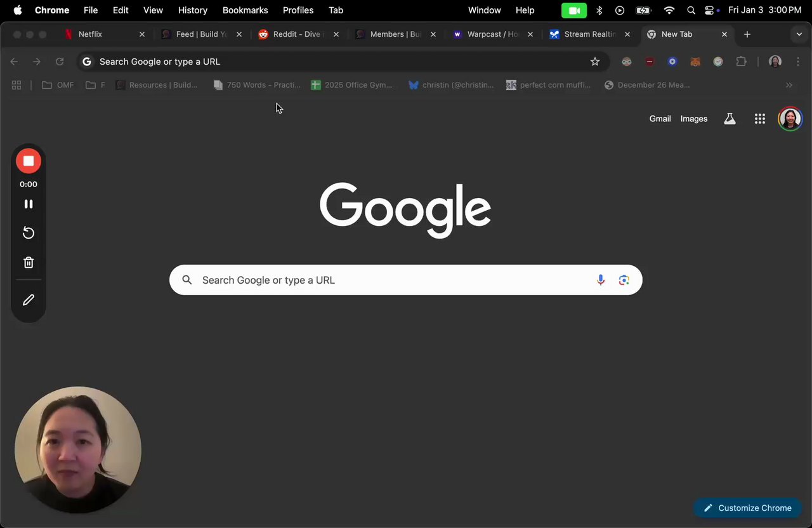The width and height of the screenshot is (812, 528).
Task: Focus the address bar
Action: tap(343, 62)
